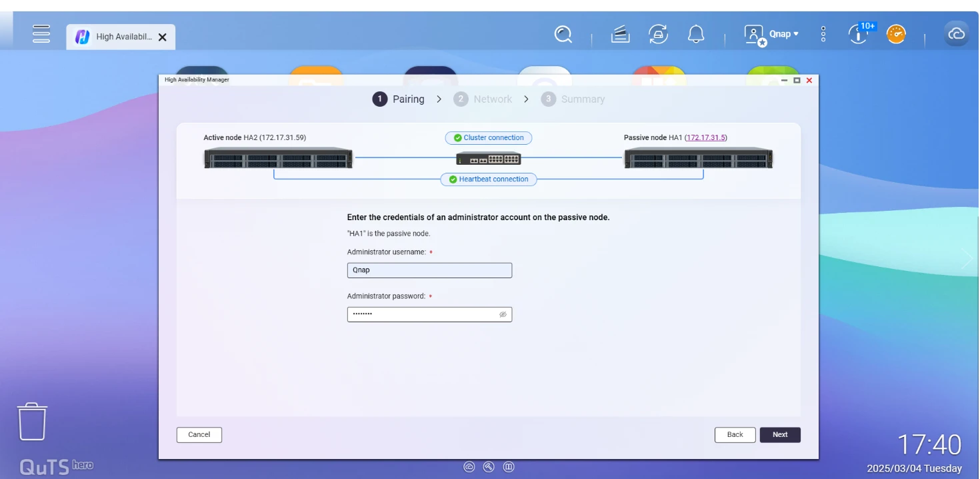The image size is (980, 479).
Task: Click the administrator user avatar icon
Action: pyautogui.click(x=755, y=35)
